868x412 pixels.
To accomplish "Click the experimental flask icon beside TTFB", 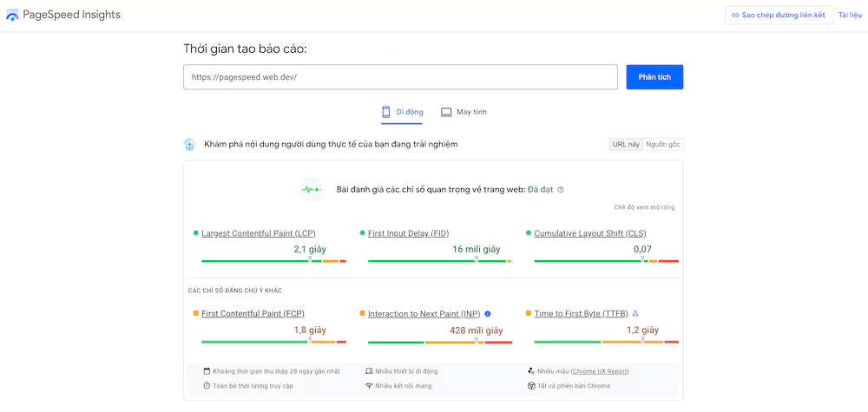I will (635, 314).
